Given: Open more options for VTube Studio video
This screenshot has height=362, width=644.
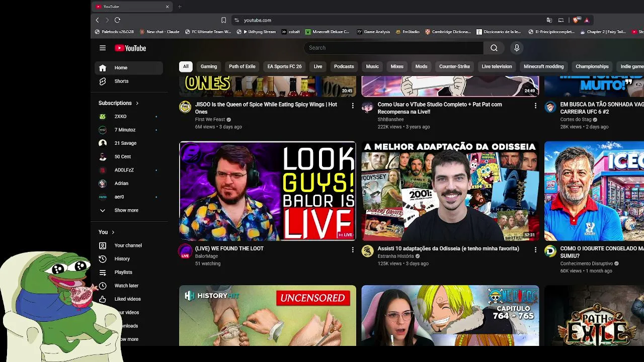Looking at the screenshot, I should coord(535,106).
